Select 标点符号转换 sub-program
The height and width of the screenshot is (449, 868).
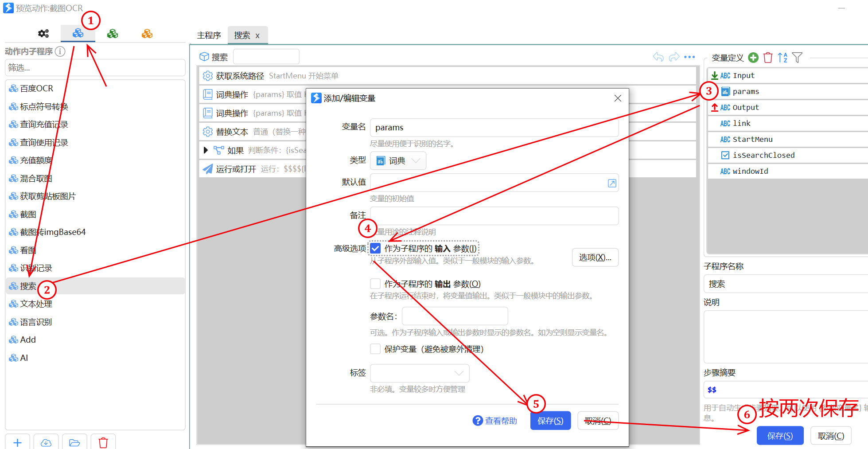(95, 106)
